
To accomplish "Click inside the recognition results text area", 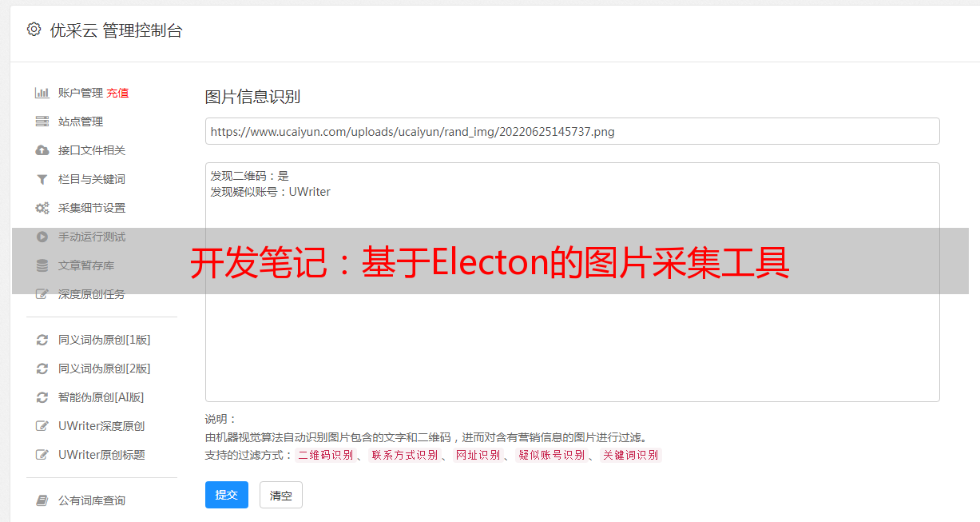I will (x=572, y=282).
